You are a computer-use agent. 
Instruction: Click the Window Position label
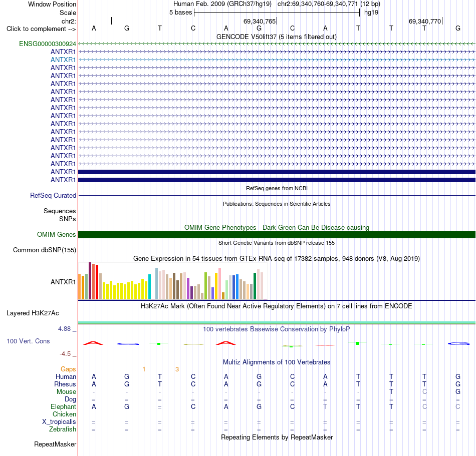pos(52,4)
